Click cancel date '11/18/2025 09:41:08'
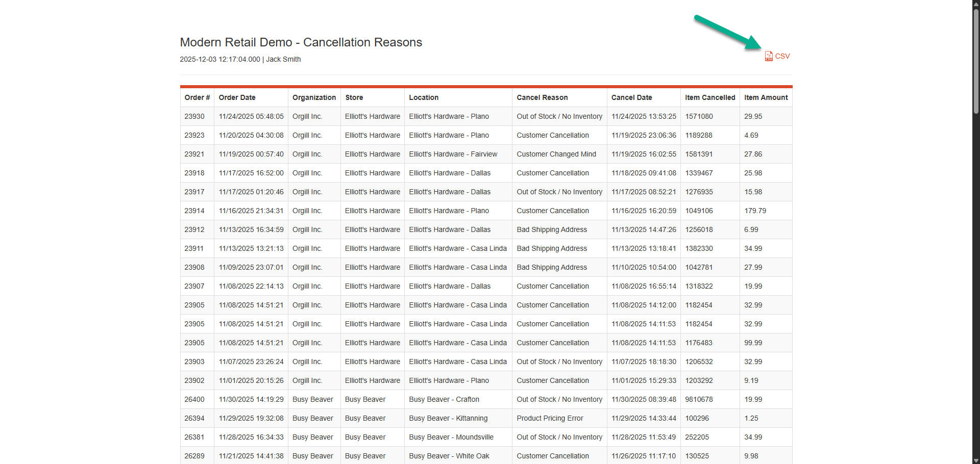 pyautogui.click(x=644, y=173)
